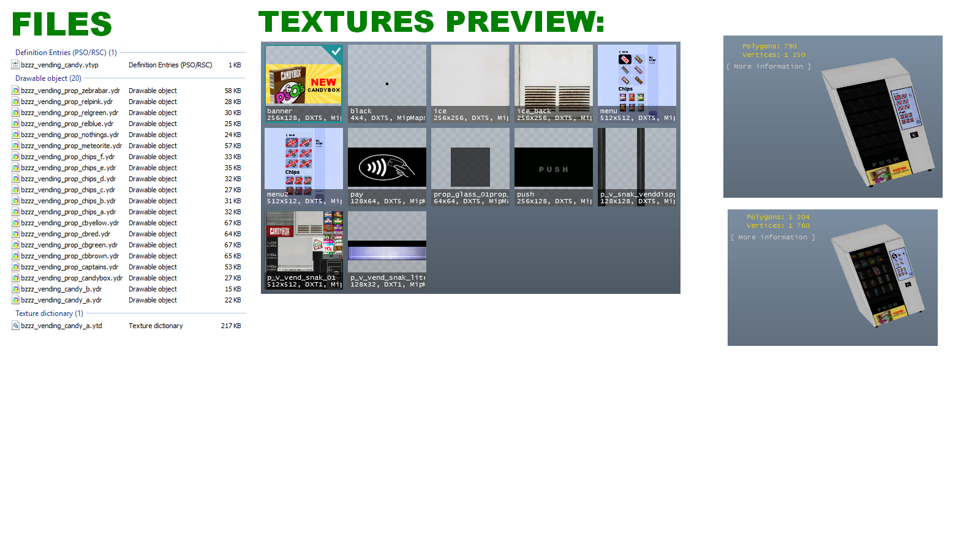Click the 217 KB size of texture dictionary

point(231,326)
